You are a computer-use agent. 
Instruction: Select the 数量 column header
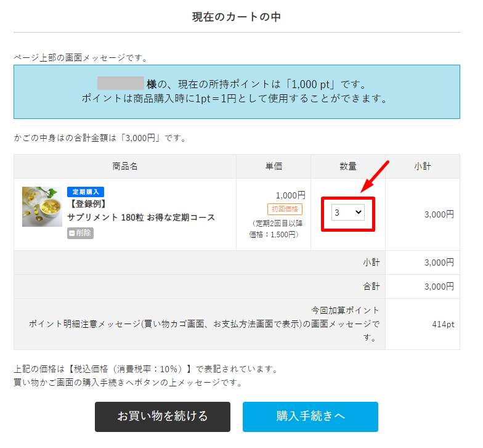[348, 166]
